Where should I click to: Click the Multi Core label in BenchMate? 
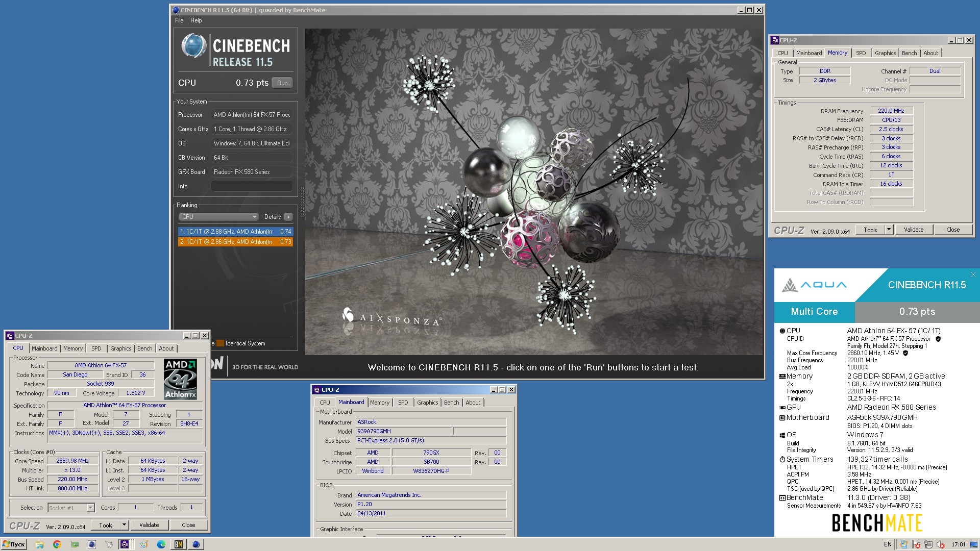click(814, 312)
